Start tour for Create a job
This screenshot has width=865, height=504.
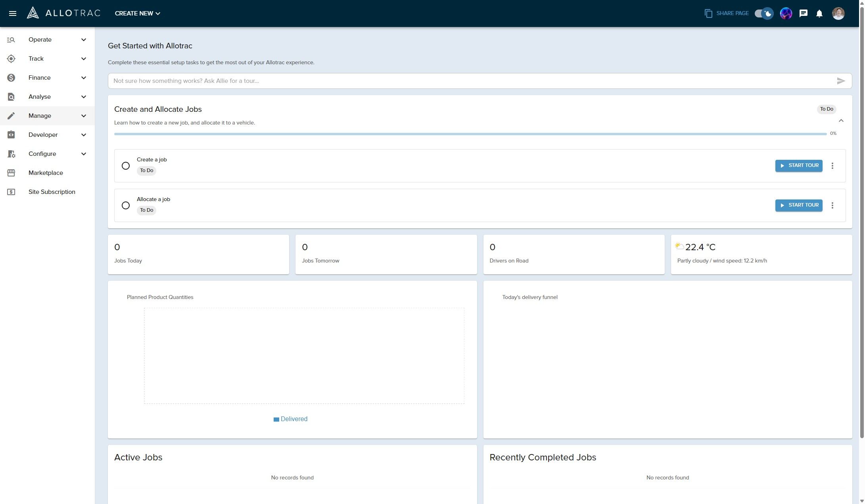coord(799,166)
